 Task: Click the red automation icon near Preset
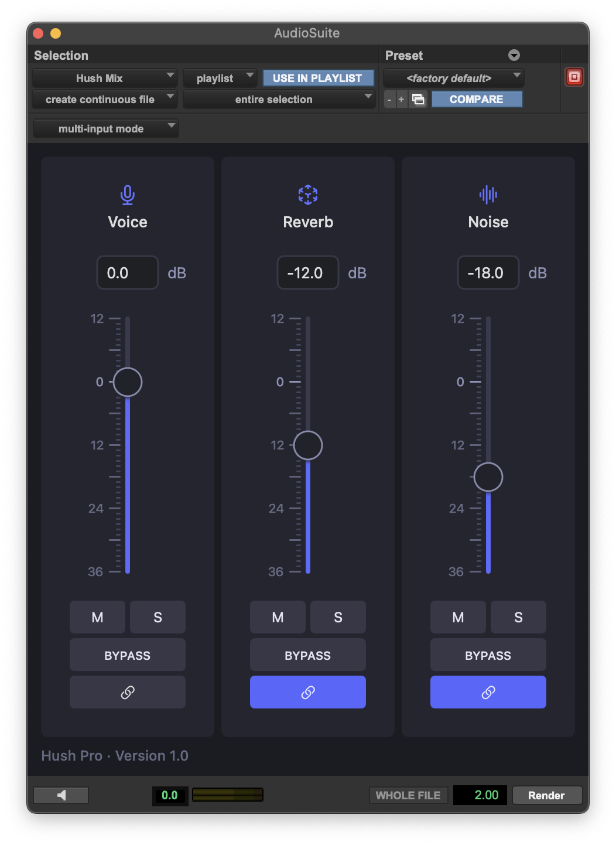(x=574, y=76)
